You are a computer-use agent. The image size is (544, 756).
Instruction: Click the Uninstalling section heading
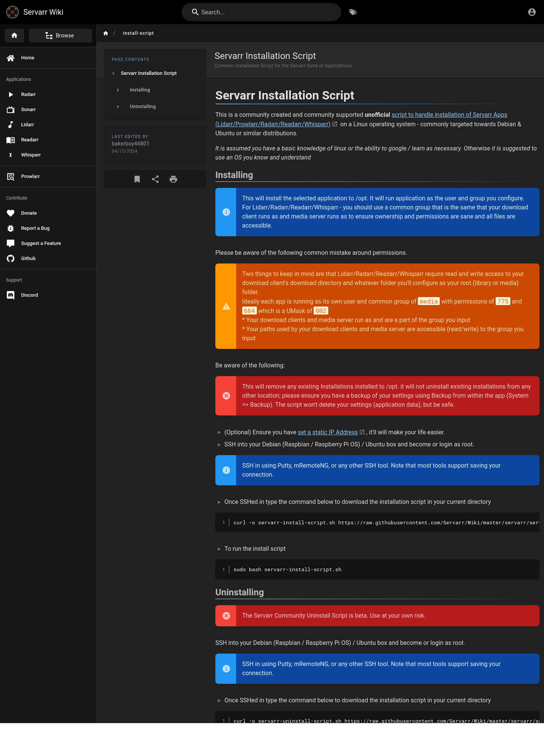coord(240,592)
